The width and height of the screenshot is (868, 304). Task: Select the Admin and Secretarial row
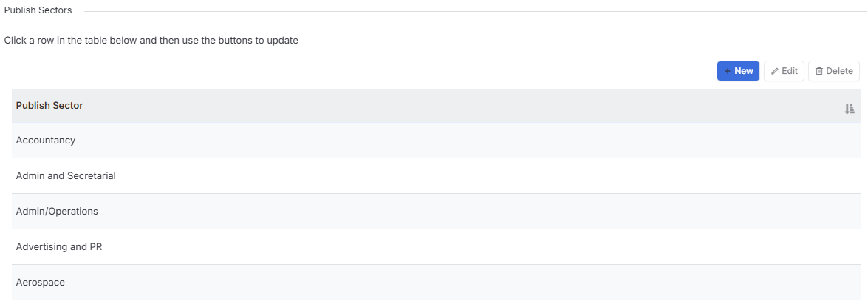(x=436, y=176)
